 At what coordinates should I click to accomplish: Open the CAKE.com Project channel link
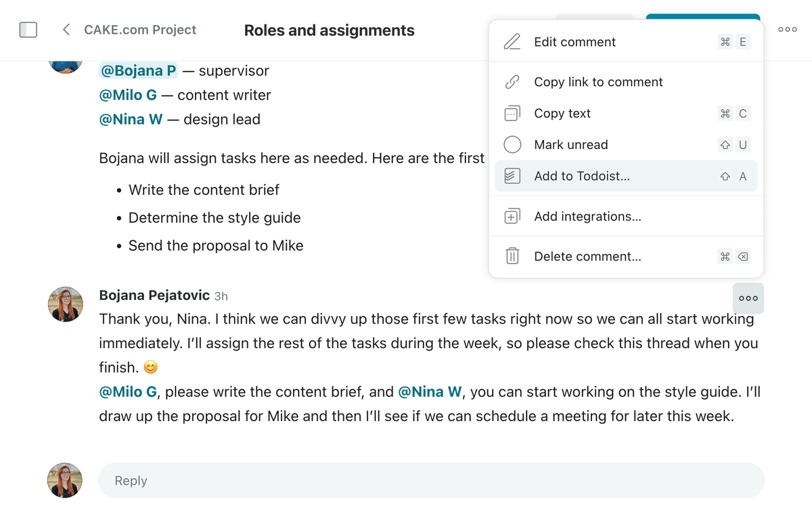click(x=140, y=30)
